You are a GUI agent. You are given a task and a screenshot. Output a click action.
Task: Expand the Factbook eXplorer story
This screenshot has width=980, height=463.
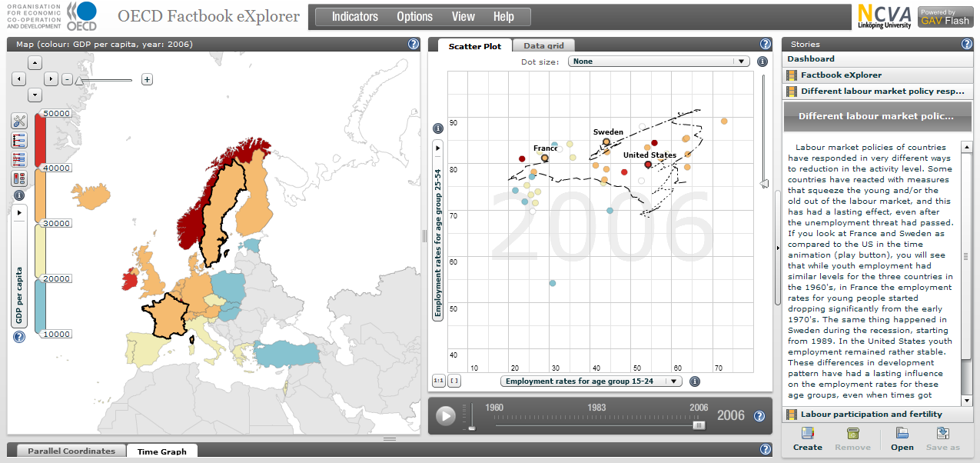click(x=878, y=75)
